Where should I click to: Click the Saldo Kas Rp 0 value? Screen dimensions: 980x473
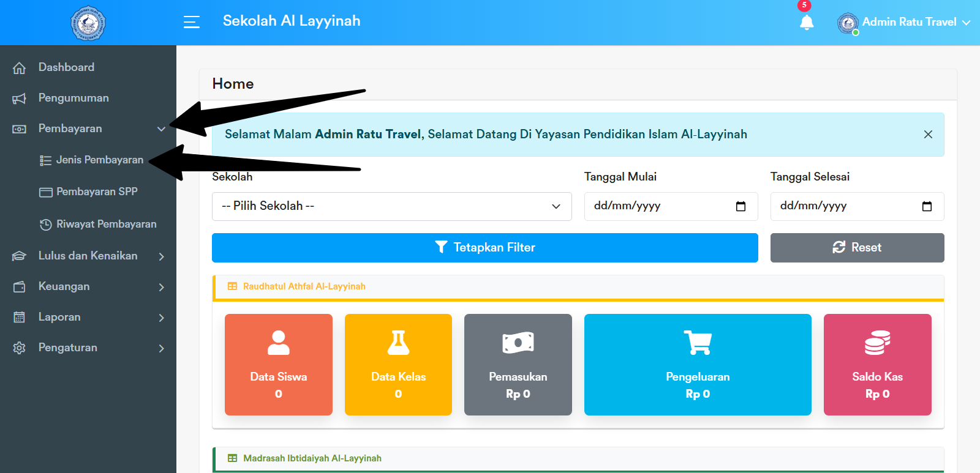coord(878,394)
